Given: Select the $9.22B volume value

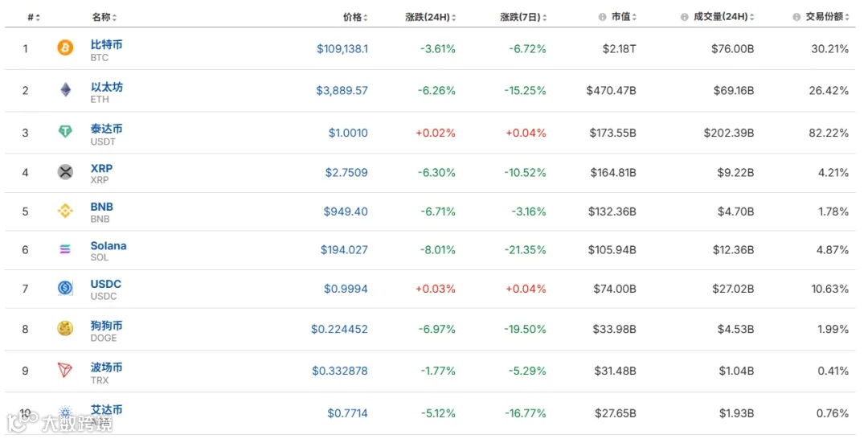Looking at the screenshot, I should (735, 173).
